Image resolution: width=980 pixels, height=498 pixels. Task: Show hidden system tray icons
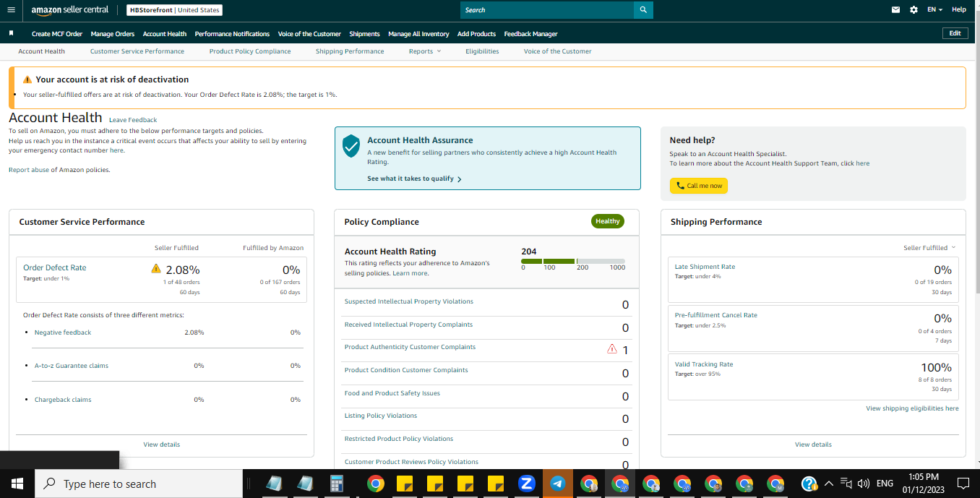coord(829,484)
